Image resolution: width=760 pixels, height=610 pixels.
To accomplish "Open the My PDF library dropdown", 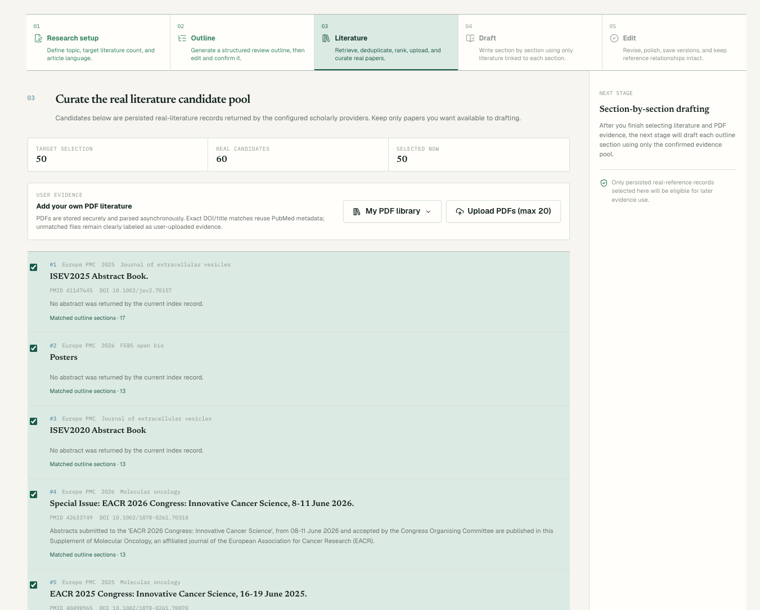I will (x=392, y=211).
